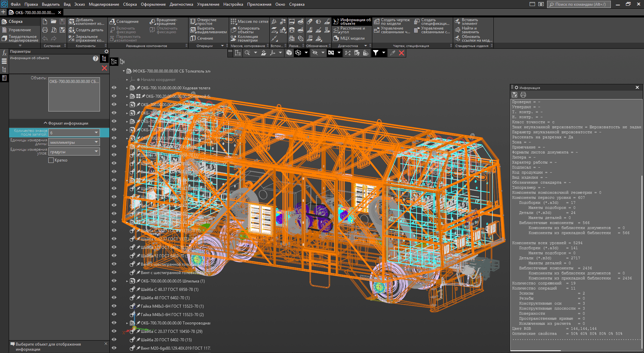Open the Моделирование menu
This screenshot has width=644, height=353.
[104, 4]
